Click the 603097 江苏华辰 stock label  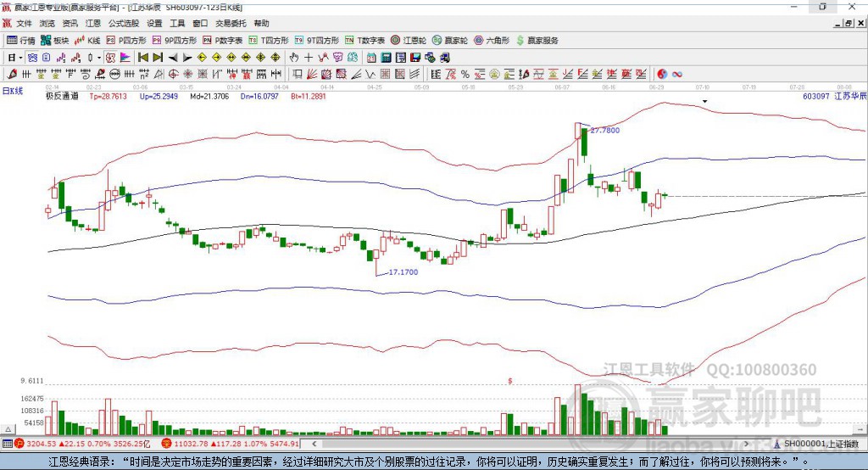(834, 96)
